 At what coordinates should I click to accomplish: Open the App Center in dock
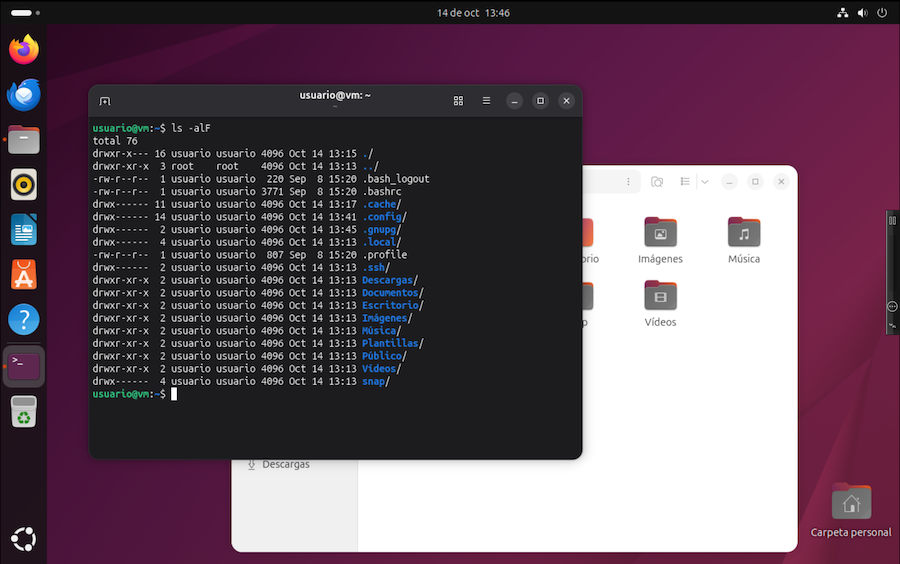(x=24, y=275)
